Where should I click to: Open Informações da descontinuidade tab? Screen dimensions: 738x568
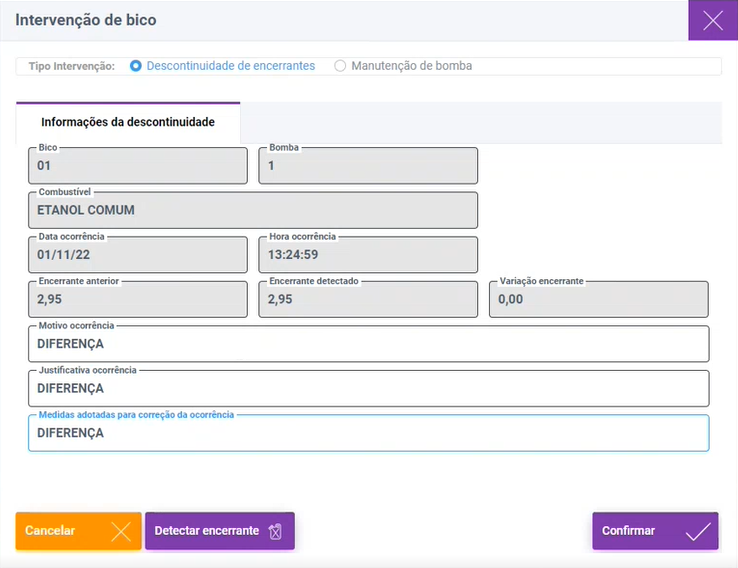point(128,122)
